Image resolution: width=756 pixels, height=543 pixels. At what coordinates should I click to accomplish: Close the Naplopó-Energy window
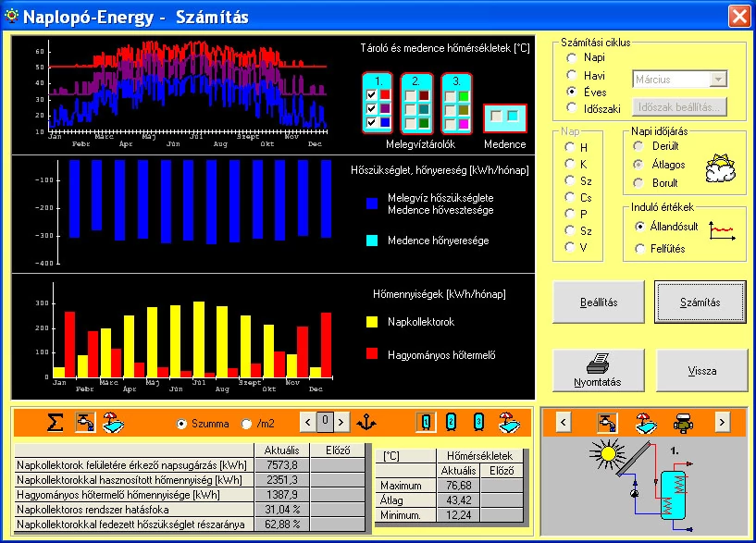click(x=739, y=17)
